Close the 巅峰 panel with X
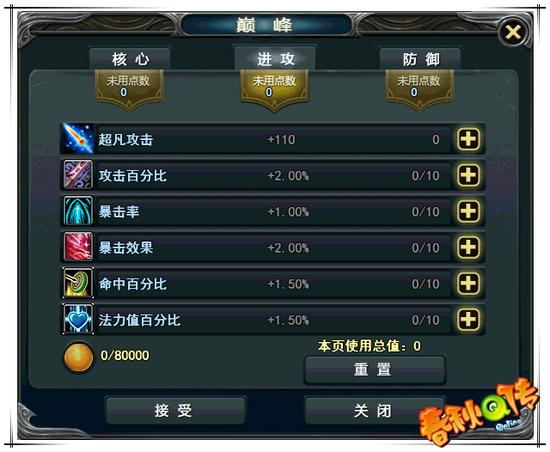 pos(514,33)
